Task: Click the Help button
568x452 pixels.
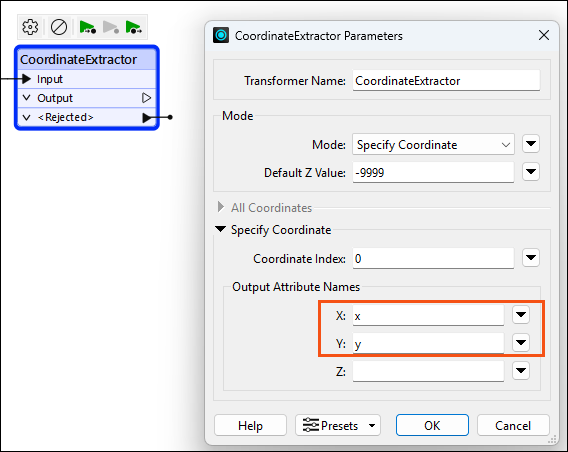Action: coord(250,425)
